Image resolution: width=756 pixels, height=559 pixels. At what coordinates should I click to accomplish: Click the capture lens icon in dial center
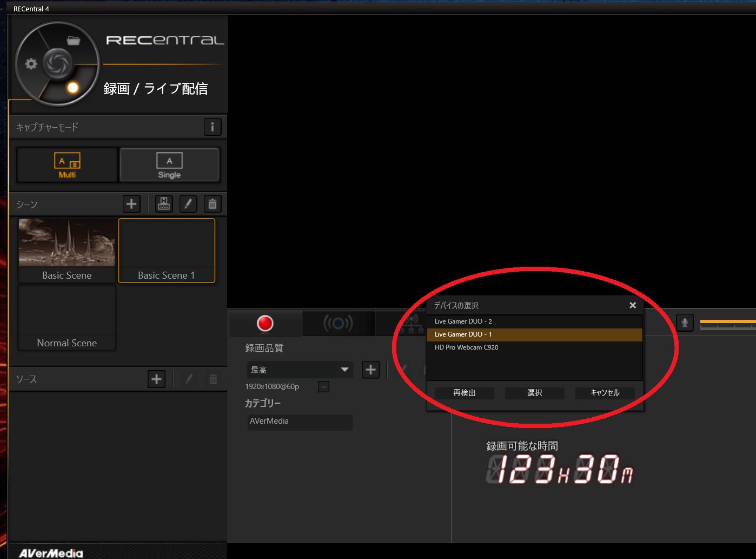click(x=57, y=63)
